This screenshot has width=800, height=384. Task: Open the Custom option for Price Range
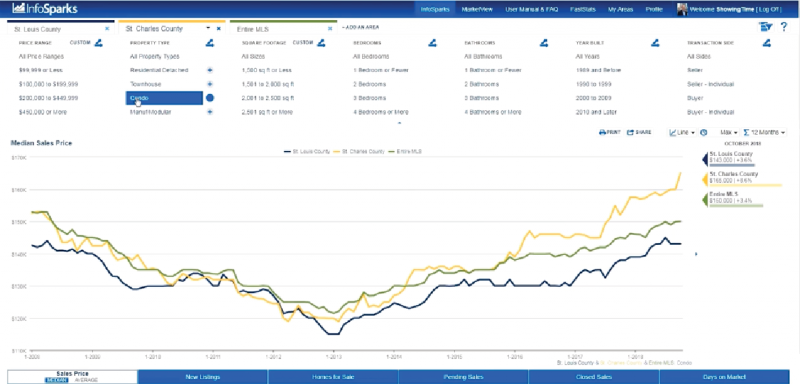pos(80,43)
